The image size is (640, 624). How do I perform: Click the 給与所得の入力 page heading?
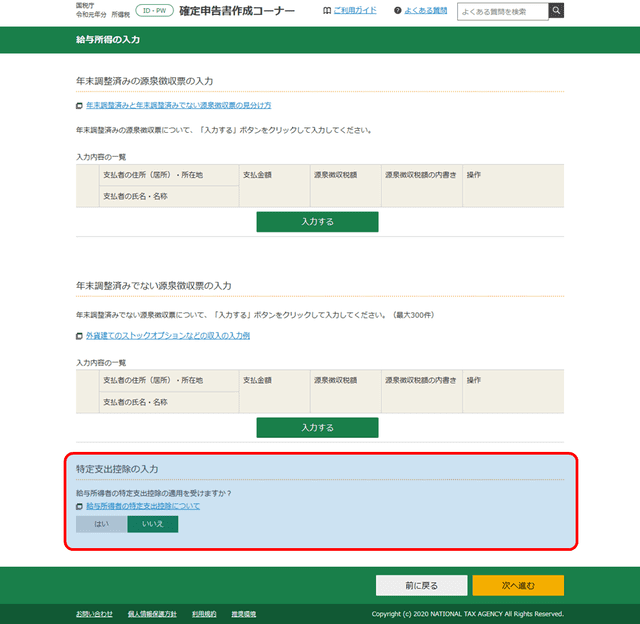pos(108,40)
